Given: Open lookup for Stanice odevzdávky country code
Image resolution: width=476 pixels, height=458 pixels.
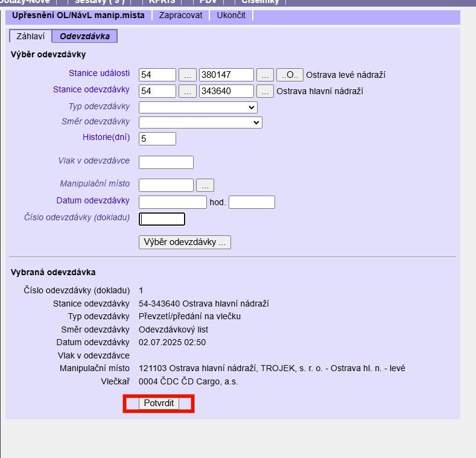Looking at the screenshot, I should click(x=188, y=91).
